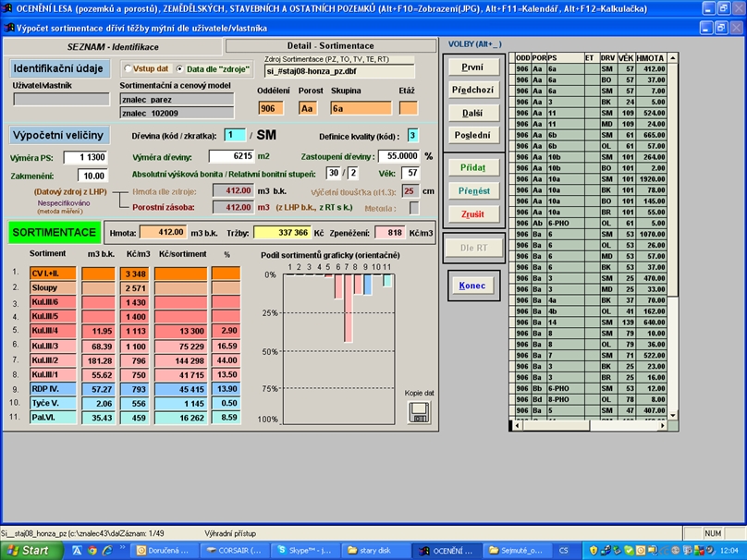This screenshot has width=747, height=560.
Task: Select the 'Vstup dat' radio button
Action: coord(129,68)
